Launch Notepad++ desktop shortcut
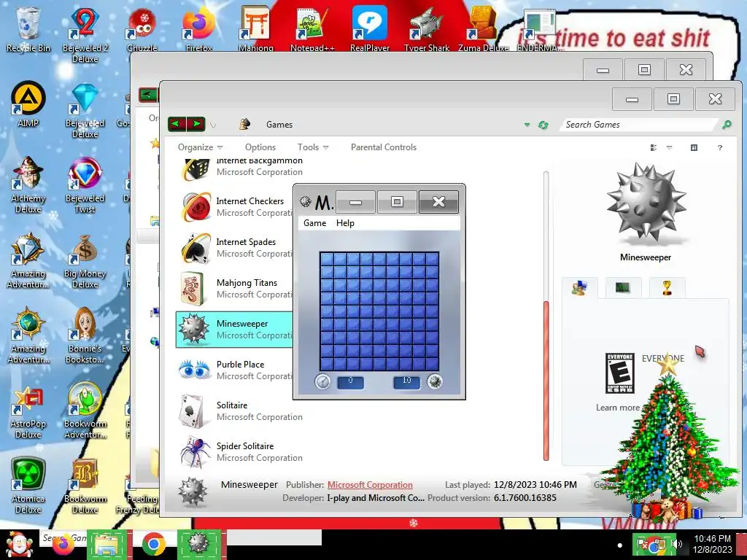 pyautogui.click(x=312, y=29)
